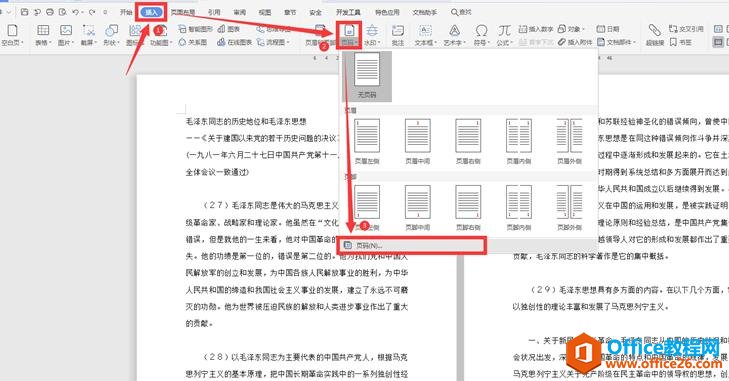Viewport: 729px width, 381px height.
Task: Insert a blank page (空白页)
Action: pyautogui.click(x=12, y=35)
